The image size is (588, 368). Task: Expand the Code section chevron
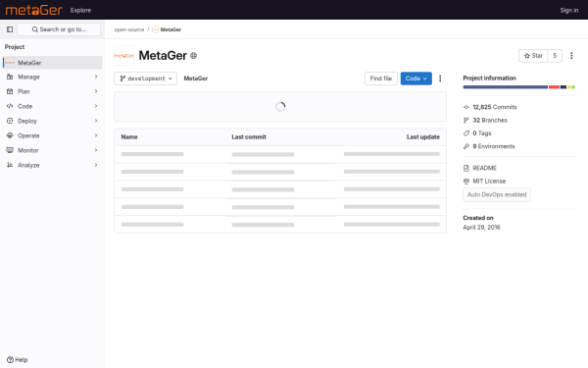pos(96,106)
